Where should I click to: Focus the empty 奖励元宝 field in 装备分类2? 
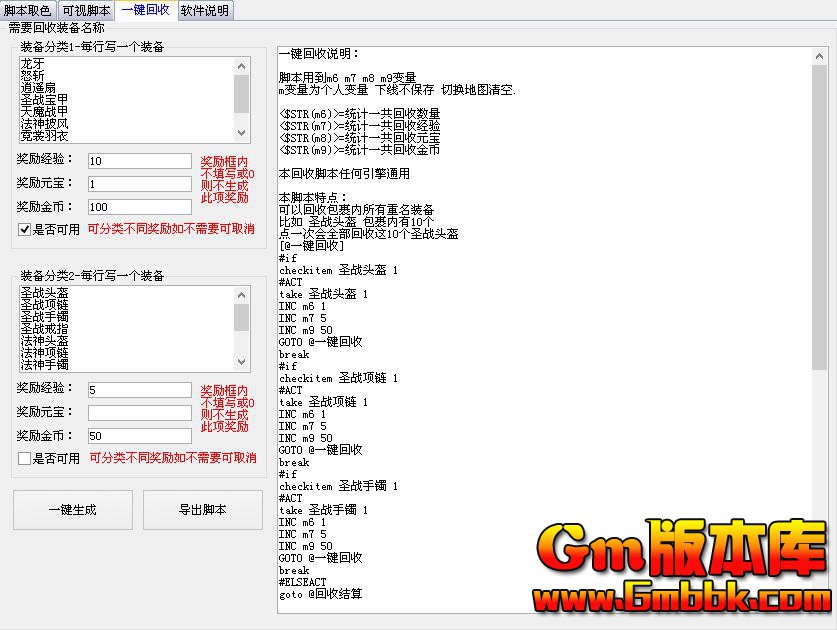(139, 413)
